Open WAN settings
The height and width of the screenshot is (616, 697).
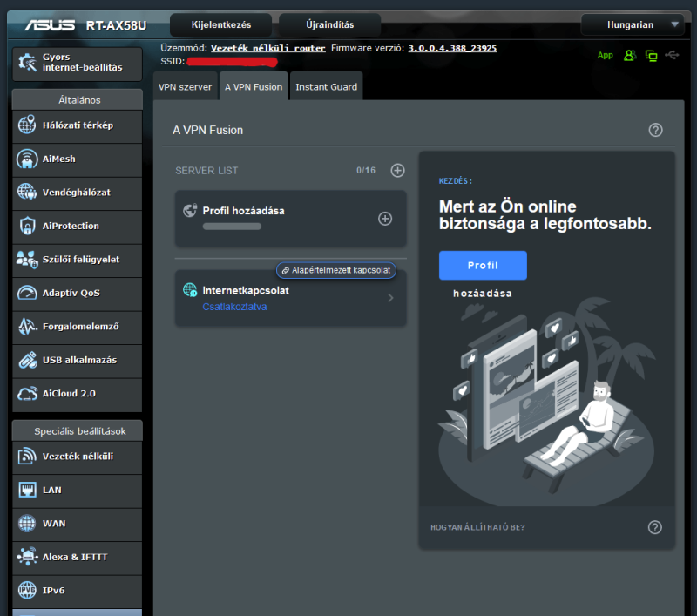point(78,524)
